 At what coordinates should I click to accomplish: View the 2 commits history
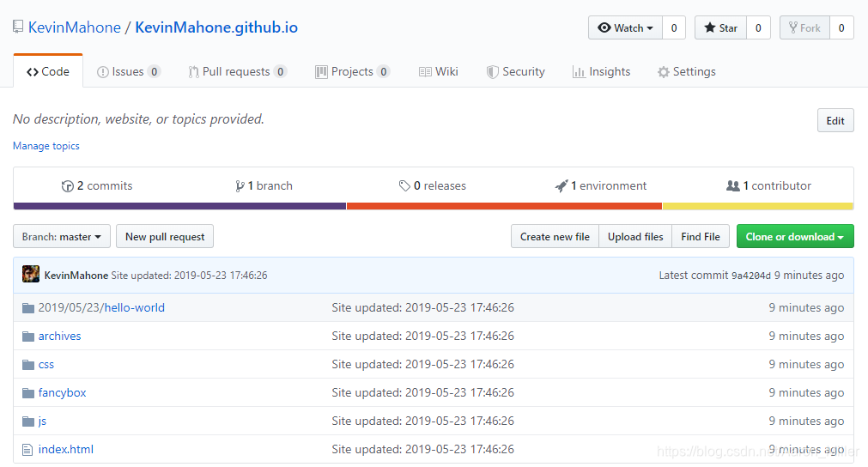pyautogui.click(x=97, y=186)
